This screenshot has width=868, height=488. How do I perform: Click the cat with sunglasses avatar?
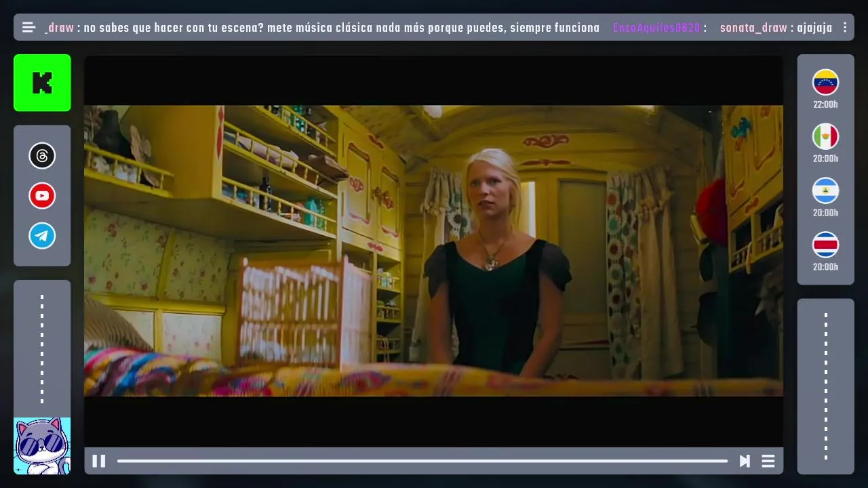click(x=42, y=446)
